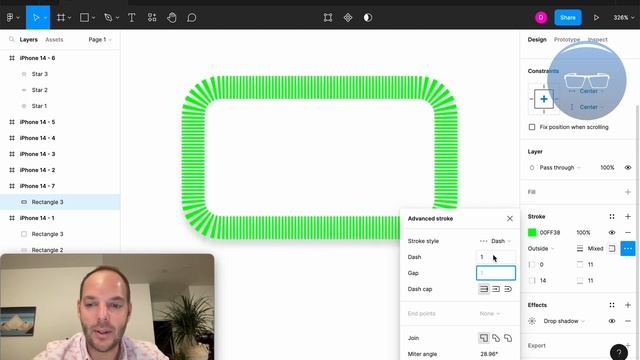This screenshot has height=360, width=640.
Task: Open Drop shadow effect settings
Action: click(532, 321)
